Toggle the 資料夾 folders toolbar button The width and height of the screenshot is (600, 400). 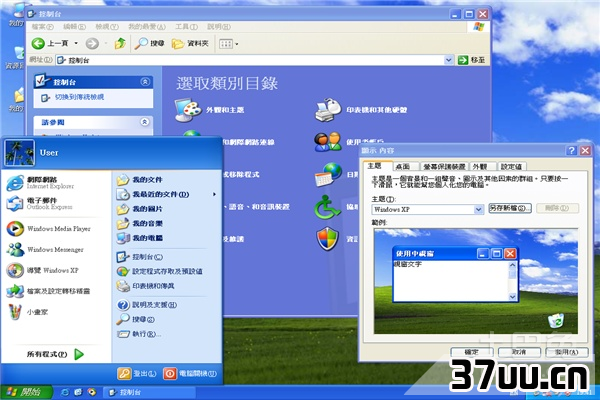click(190, 43)
